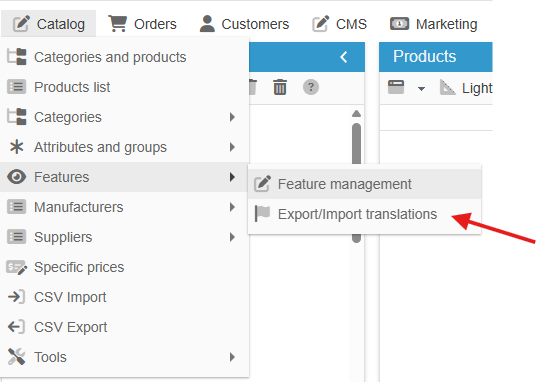Click the Attributes asterisk icon
This screenshot has height=382, width=536.
tap(17, 147)
